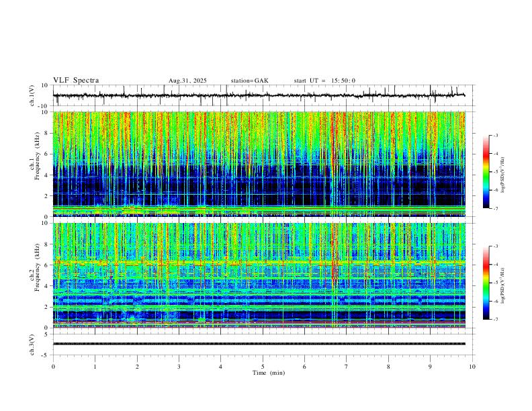This screenshot has height=411, width=532.
Task: Click the time axis tick label "6"
Action: [304, 367]
